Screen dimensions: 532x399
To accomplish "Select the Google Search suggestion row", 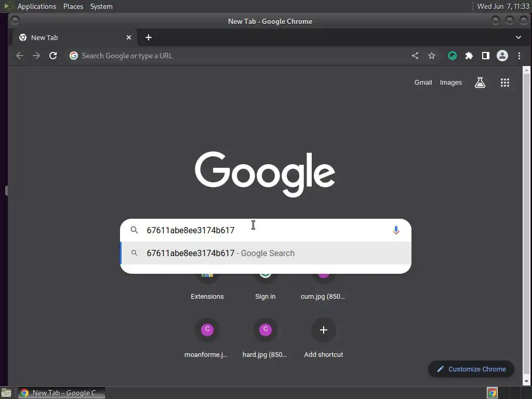I will 265,253.
